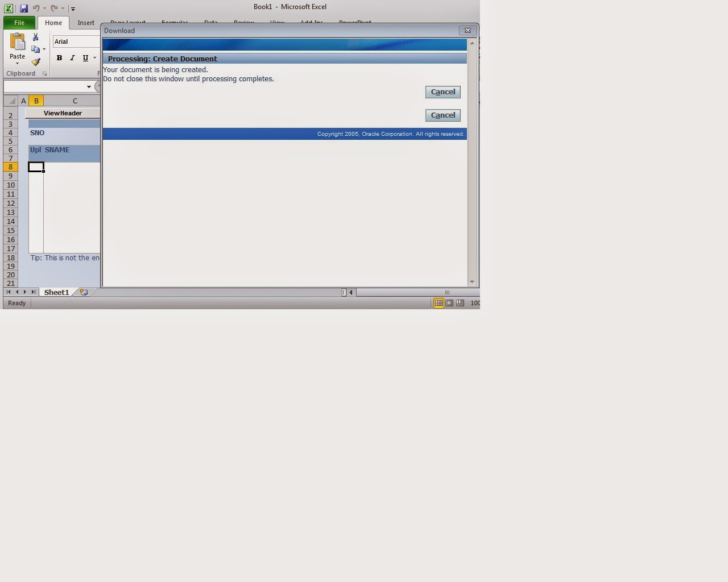728x582 pixels.
Task: Open the Clipboard dialog launcher icon
Action: click(44, 73)
